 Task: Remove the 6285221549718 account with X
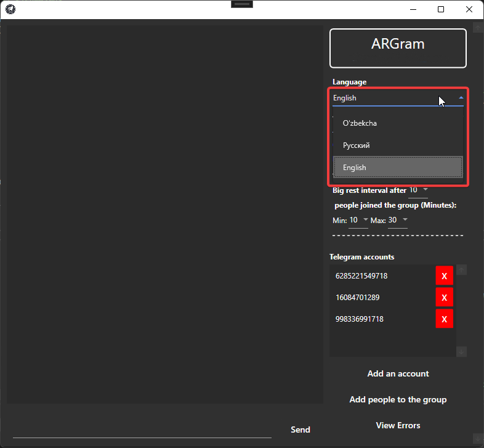pos(444,275)
